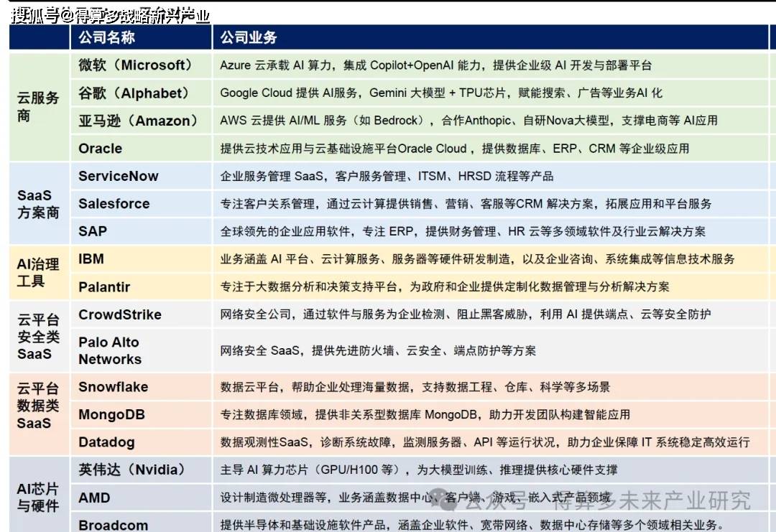Image resolution: width=776 pixels, height=532 pixels.
Task: Select the Palantir company cell
Action: (x=104, y=286)
